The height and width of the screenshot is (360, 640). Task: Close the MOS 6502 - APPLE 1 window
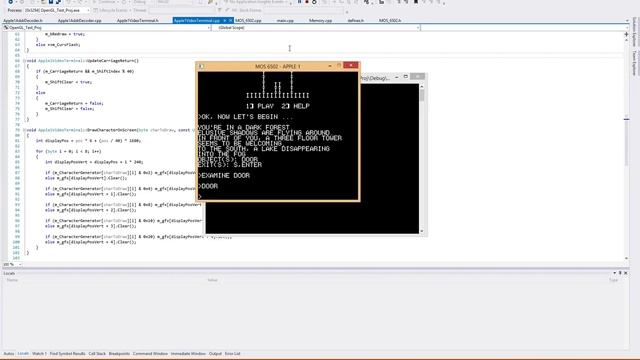[351, 65]
